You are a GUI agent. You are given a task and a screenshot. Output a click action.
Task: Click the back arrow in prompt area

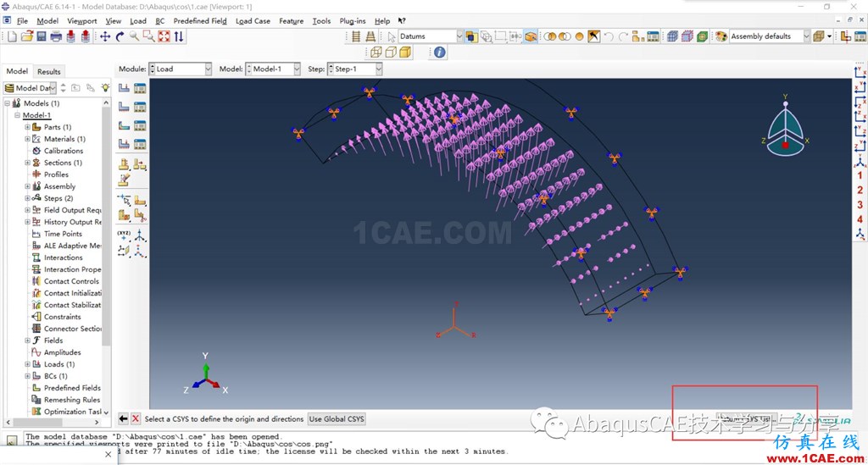pyautogui.click(x=124, y=419)
